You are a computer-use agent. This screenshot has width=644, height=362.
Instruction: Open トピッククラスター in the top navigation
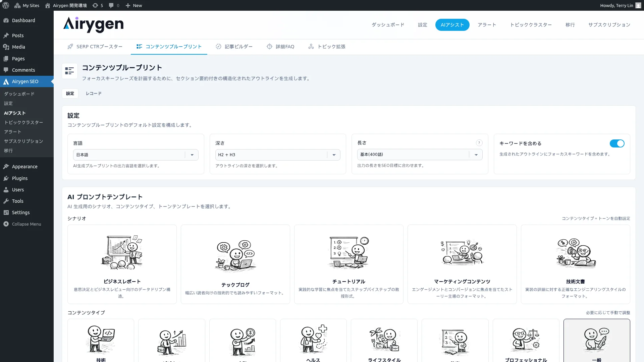point(531,25)
